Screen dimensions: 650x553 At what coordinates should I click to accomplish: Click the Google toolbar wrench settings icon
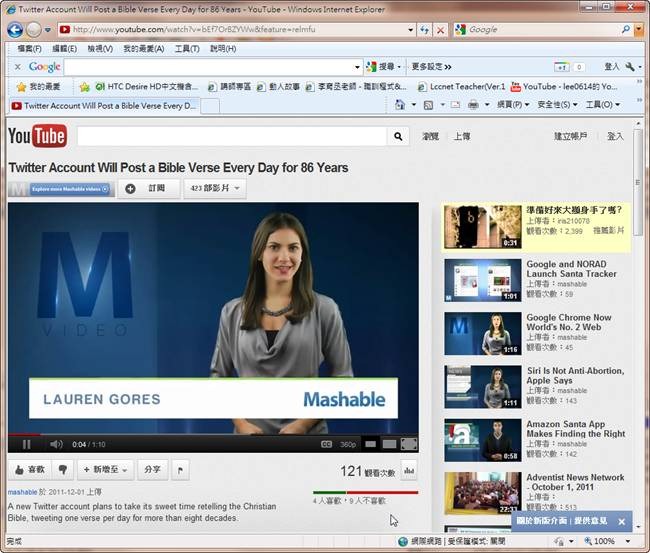click(x=630, y=66)
